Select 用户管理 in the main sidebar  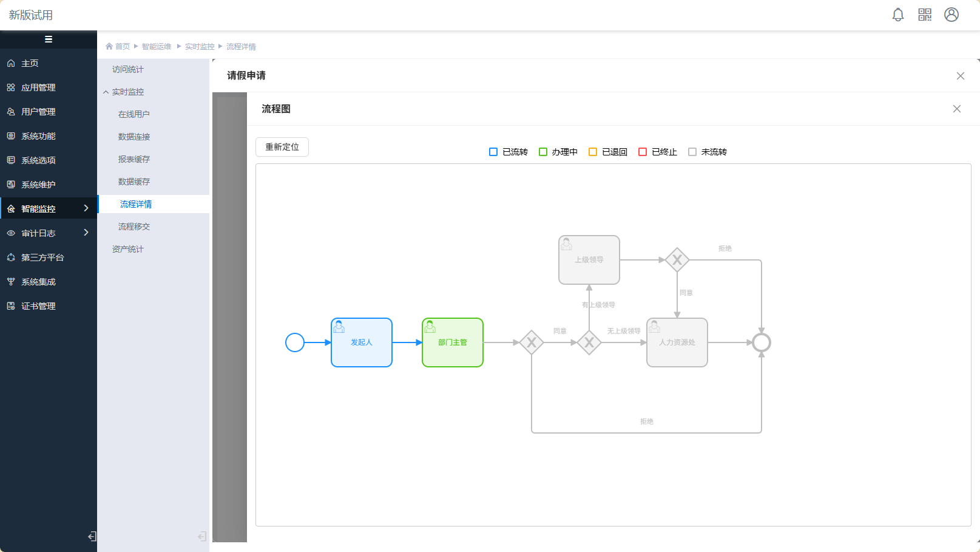tap(38, 112)
